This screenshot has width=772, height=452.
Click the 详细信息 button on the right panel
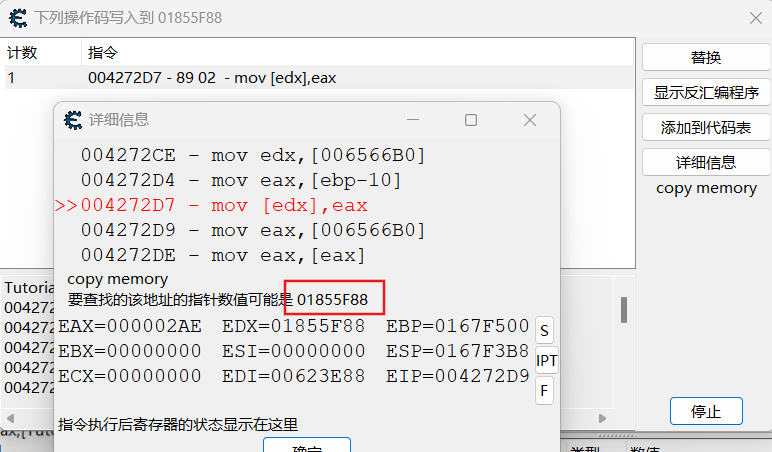point(706,163)
